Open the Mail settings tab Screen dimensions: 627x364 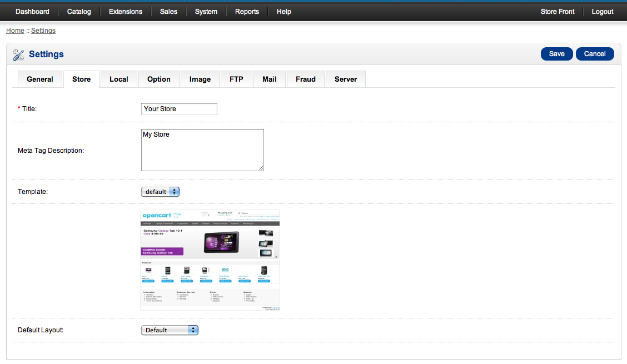(269, 79)
